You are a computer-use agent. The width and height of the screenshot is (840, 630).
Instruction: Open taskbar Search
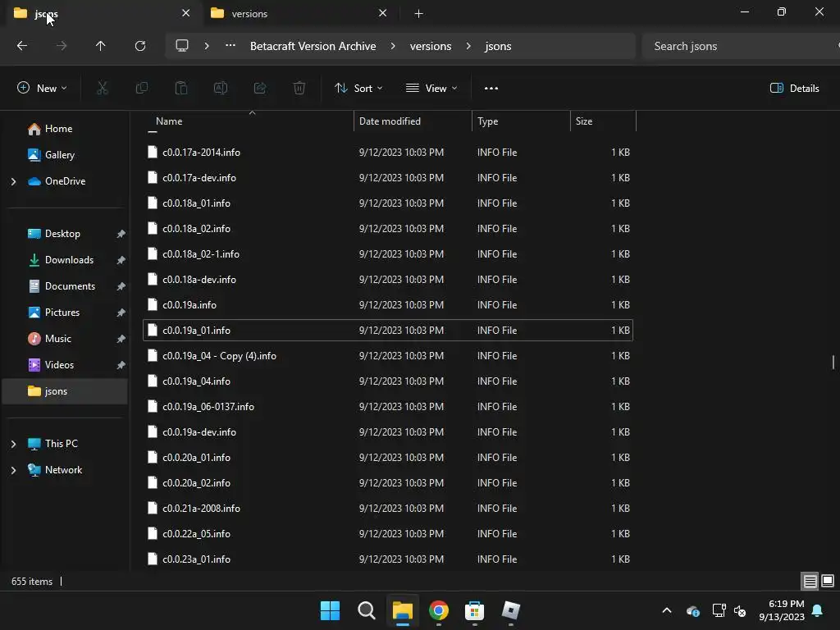[367, 610]
